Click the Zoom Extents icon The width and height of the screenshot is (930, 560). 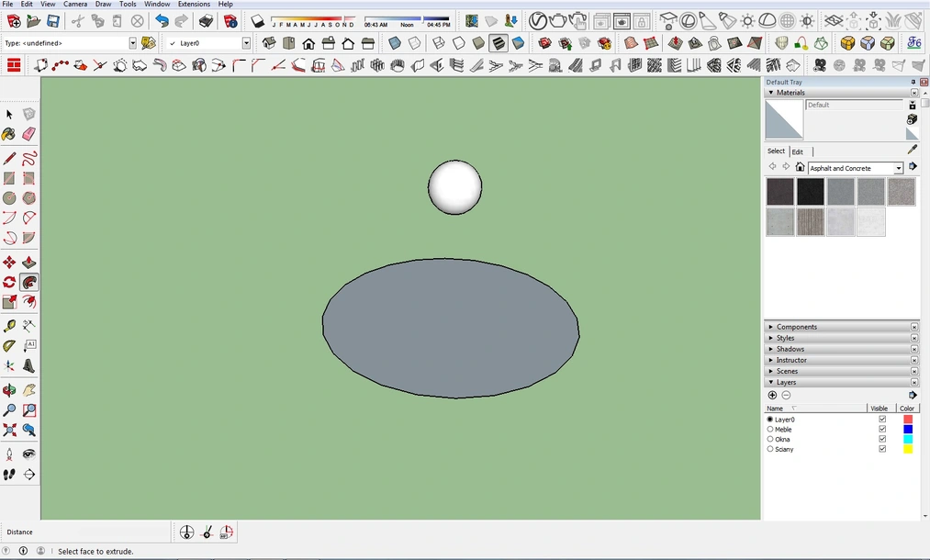(x=9, y=428)
